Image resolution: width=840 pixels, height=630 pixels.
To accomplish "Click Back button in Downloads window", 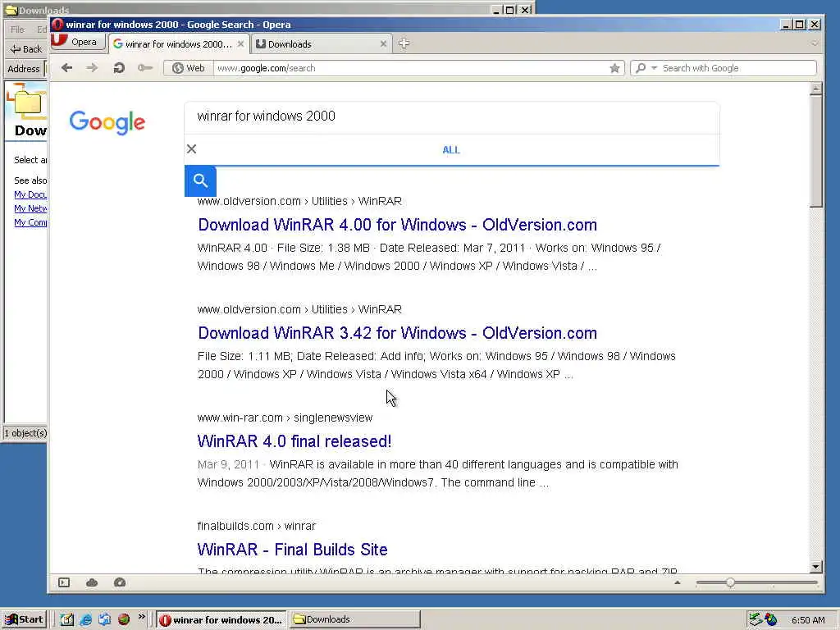I will tap(26, 48).
